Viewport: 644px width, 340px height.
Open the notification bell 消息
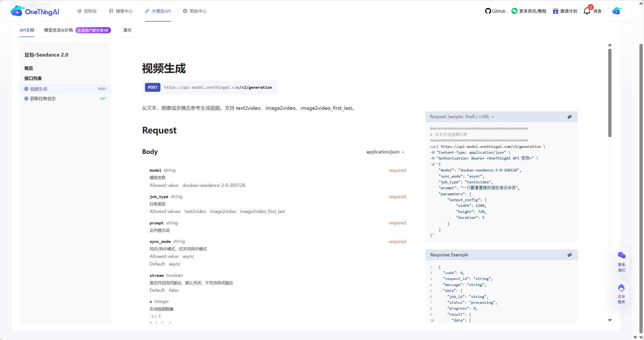[587, 11]
